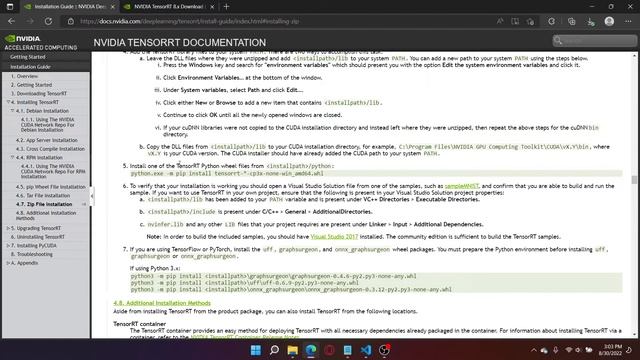Viewport: 640px width, 360px height.
Task: Click the microphone tray icon
Action: click(556, 350)
